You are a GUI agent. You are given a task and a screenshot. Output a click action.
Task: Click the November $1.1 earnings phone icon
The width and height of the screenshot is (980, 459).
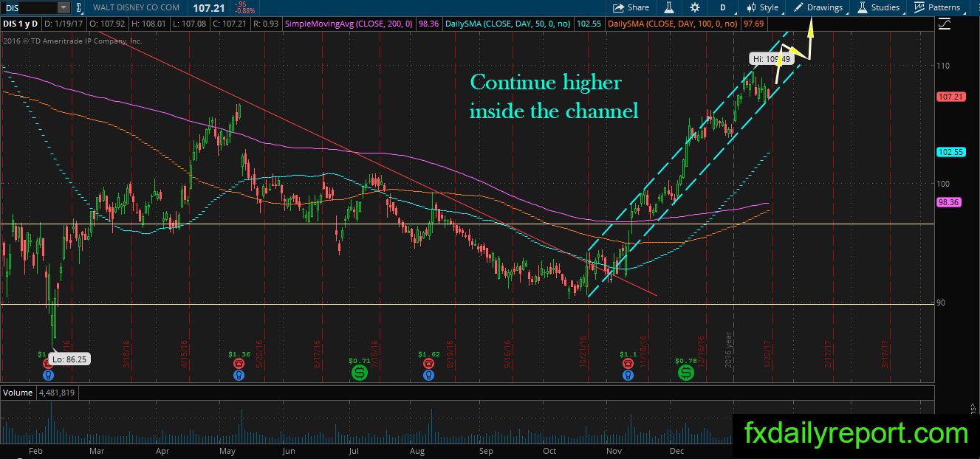coord(628,364)
